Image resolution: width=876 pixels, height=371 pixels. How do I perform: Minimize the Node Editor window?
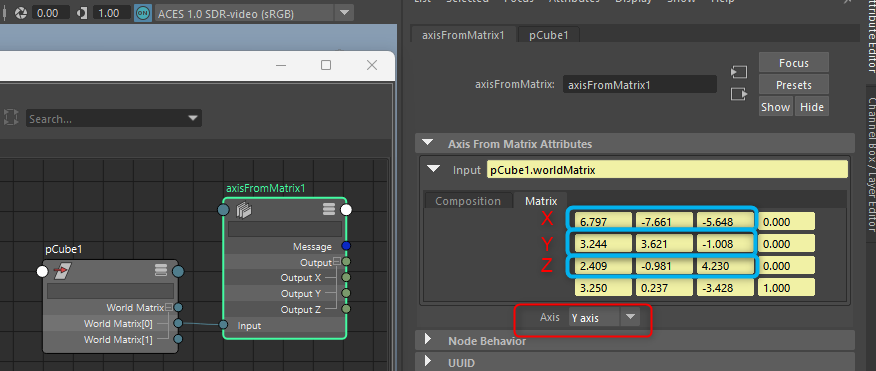pos(280,65)
